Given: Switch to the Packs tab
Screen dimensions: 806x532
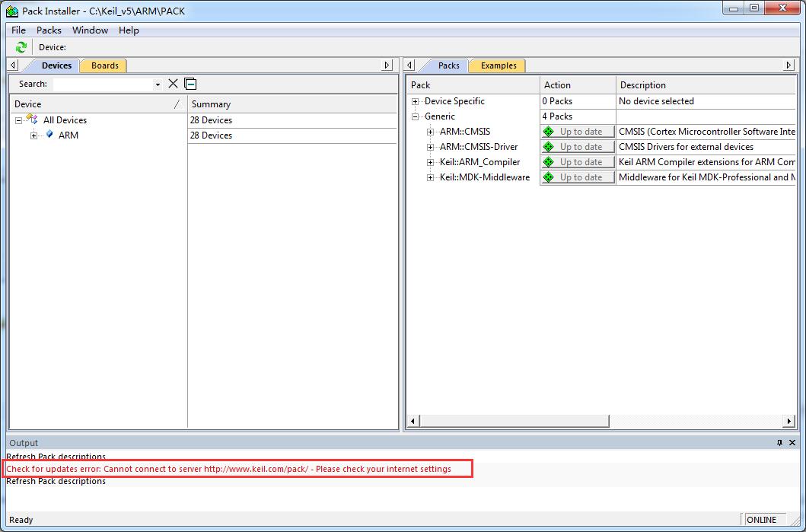Looking at the screenshot, I should click(x=449, y=65).
